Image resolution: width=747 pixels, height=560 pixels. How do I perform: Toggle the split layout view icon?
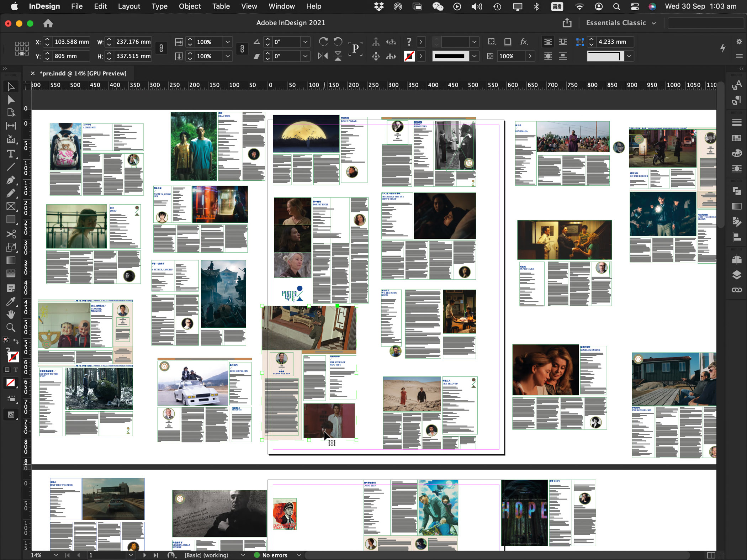[711, 555]
